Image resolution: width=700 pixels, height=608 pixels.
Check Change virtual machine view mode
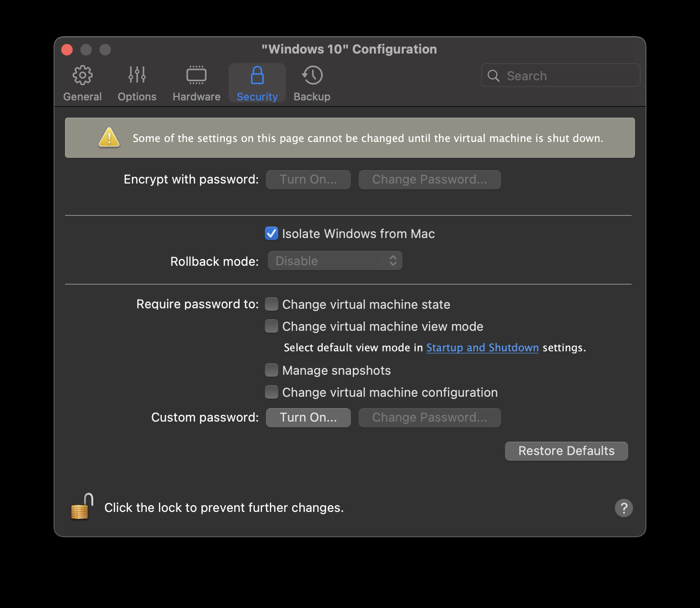(x=271, y=326)
